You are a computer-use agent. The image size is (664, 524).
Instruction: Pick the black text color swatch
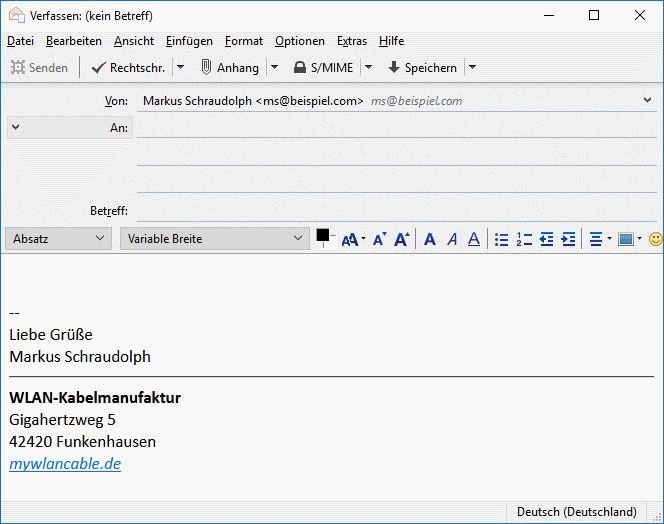[x=323, y=235]
